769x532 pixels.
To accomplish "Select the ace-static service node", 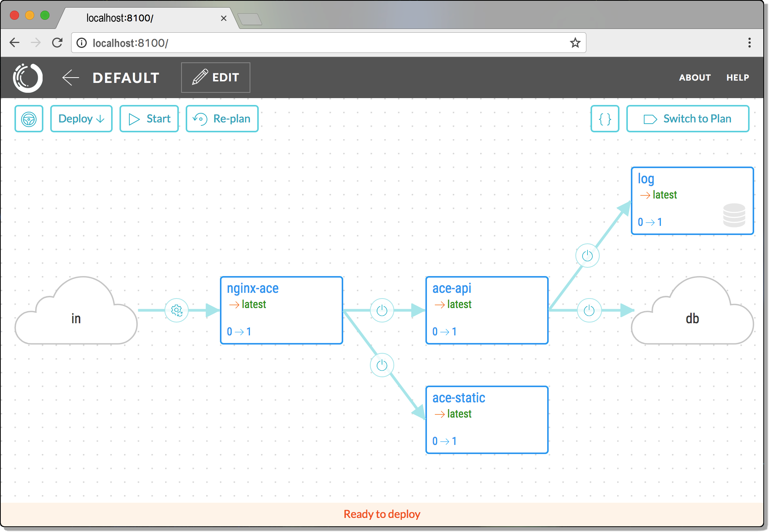I will point(487,420).
